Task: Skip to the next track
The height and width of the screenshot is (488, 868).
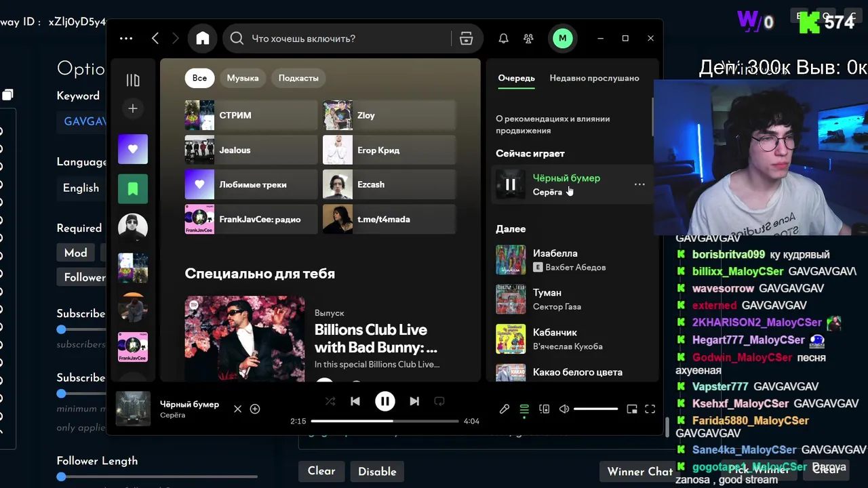Action: click(x=414, y=401)
